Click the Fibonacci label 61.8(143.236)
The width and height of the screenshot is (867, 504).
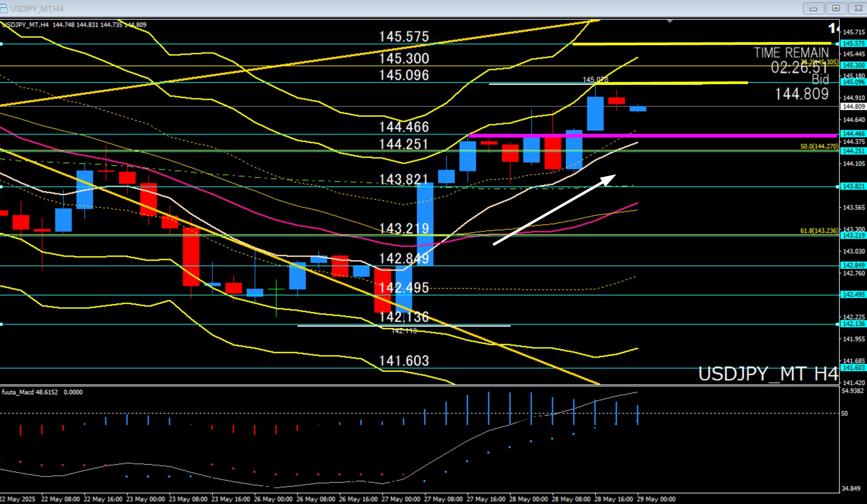[819, 231]
